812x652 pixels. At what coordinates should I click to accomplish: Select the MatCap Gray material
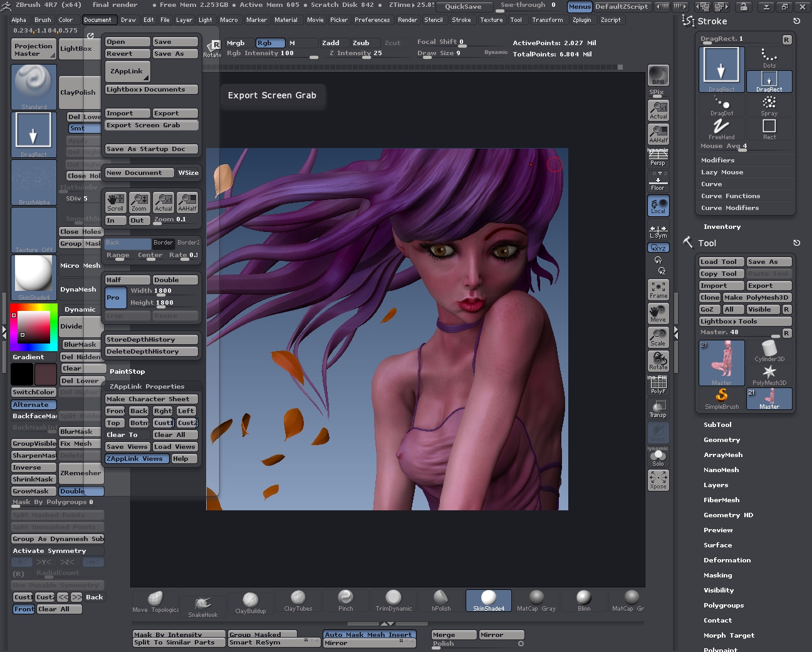pyautogui.click(x=536, y=601)
